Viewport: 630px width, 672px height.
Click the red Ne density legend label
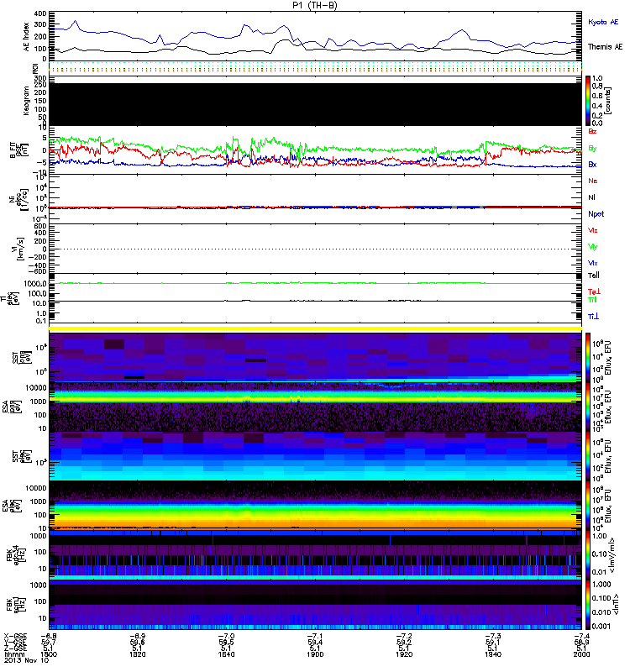pos(593,181)
